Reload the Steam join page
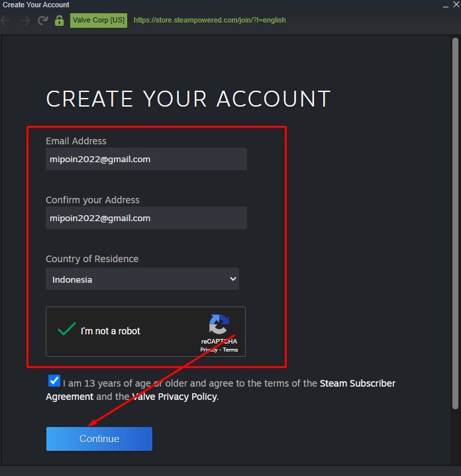This screenshot has width=461, height=476. pos(43,21)
